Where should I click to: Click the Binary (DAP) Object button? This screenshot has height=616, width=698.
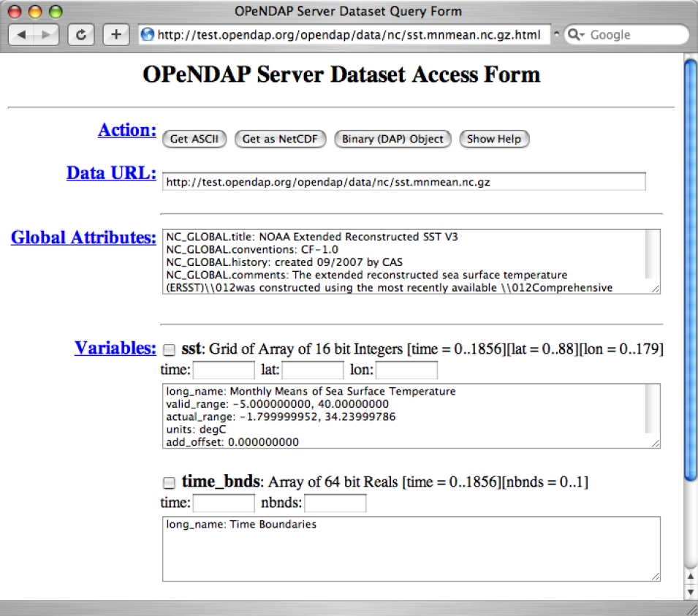(x=392, y=139)
